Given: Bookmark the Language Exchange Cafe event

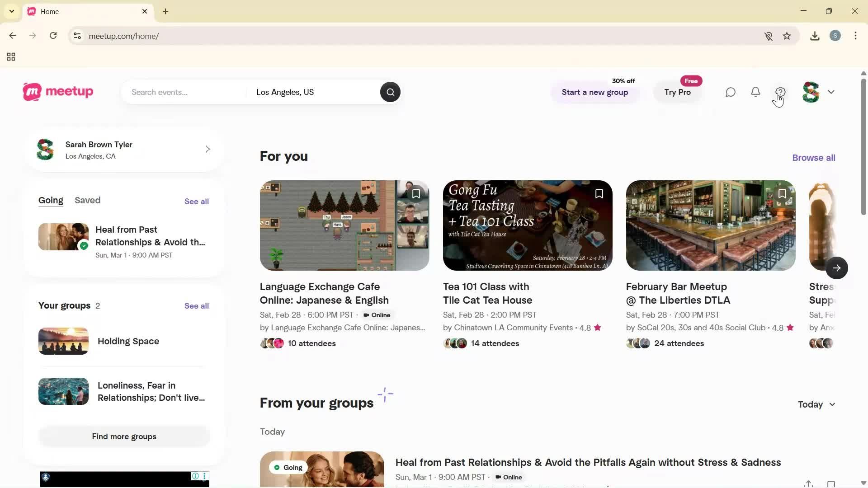Looking at the screenshot, I should point(416,193).
